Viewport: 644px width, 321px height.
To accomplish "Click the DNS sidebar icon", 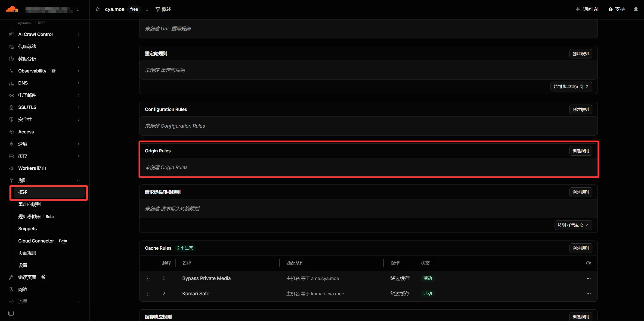I will point(11,83).
